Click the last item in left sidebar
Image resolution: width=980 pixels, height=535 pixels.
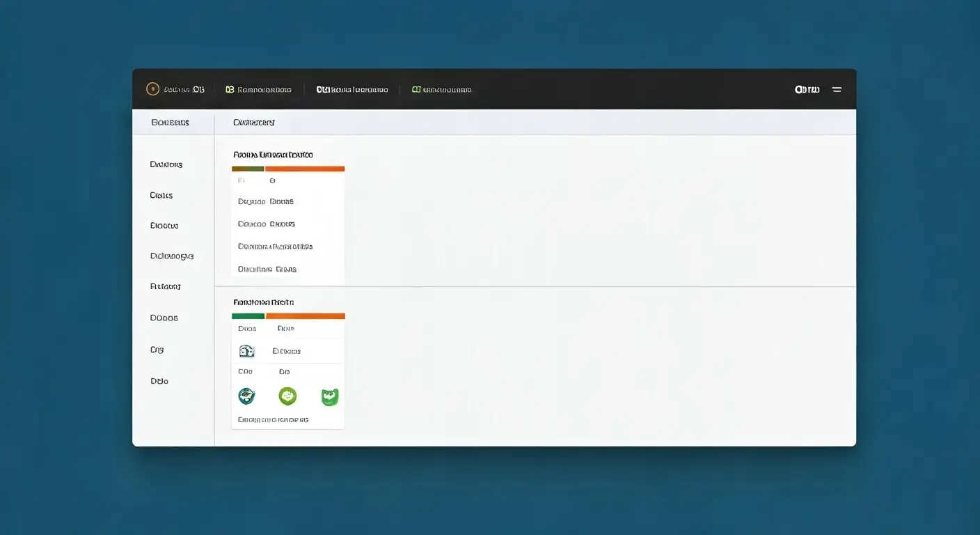pyautogui.click(x=159, y=382)
